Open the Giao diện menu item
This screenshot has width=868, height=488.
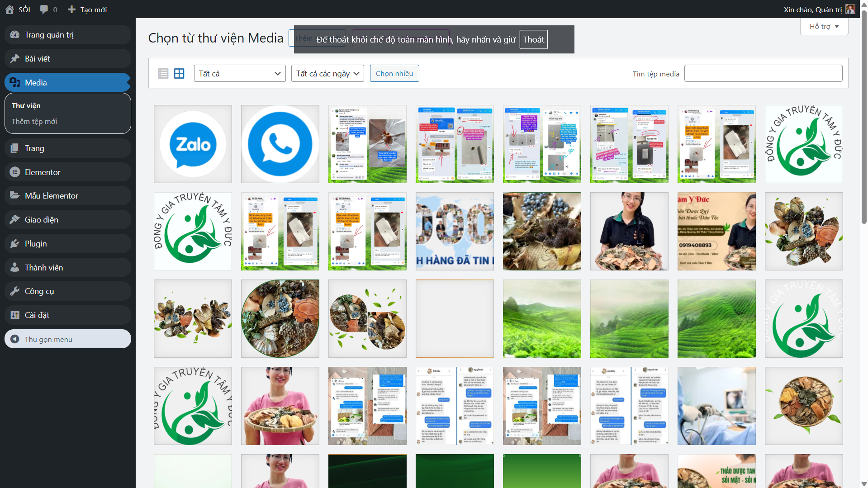pyautogui.click(x=68, y=220)
